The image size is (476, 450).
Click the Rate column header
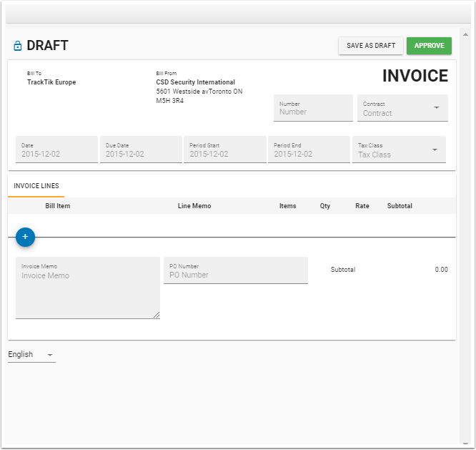point(362,206)
